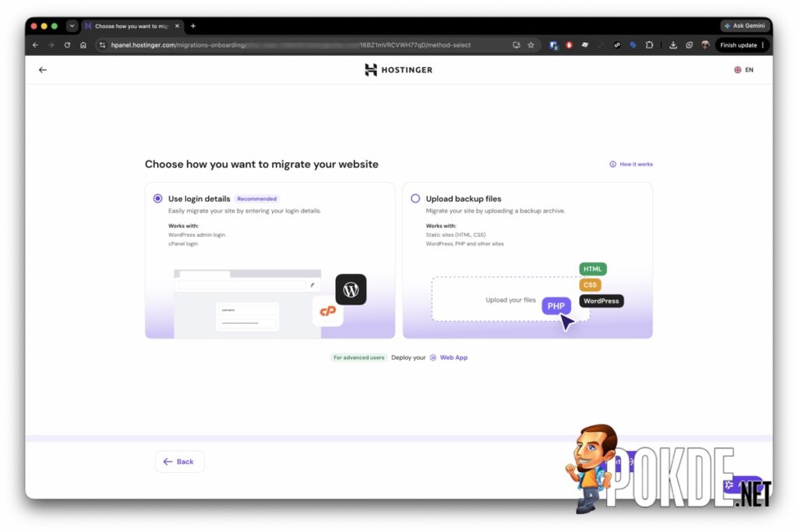
Task: Click the Recommended badge
Action: pos(256,199)
